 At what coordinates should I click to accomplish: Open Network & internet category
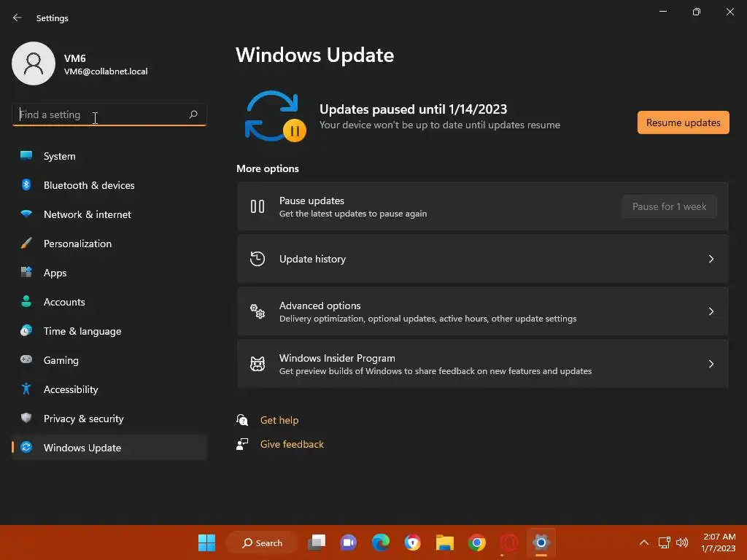point(109,214)
